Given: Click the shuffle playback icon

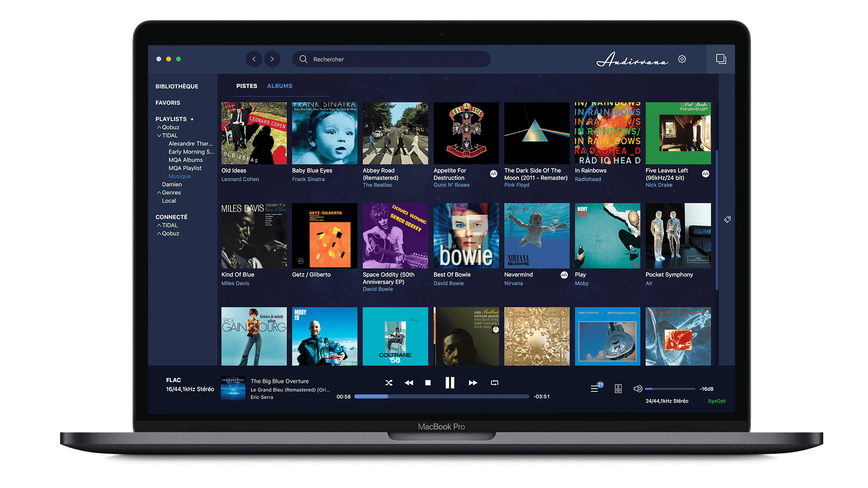Looking at the screenshot, I should point(388,383).
